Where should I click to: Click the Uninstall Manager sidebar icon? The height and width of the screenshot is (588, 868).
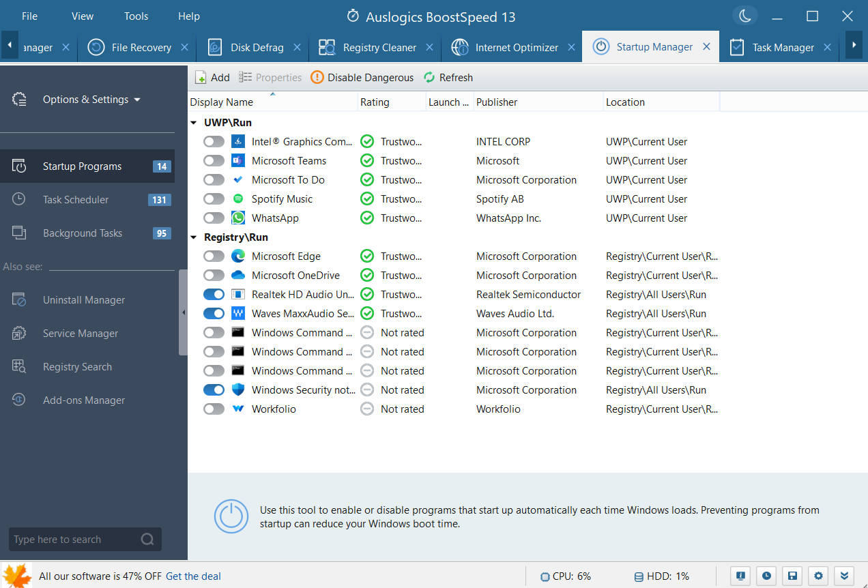pos(19,299)
